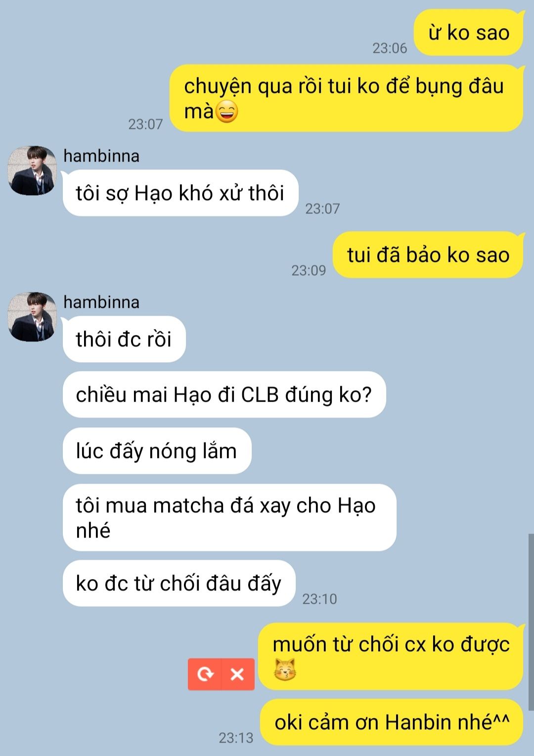Tap hambinna name above 'tôi sợ Hạo' message
Image resolution: width=534 pixels, height=756 pixels.
[101, 156]
